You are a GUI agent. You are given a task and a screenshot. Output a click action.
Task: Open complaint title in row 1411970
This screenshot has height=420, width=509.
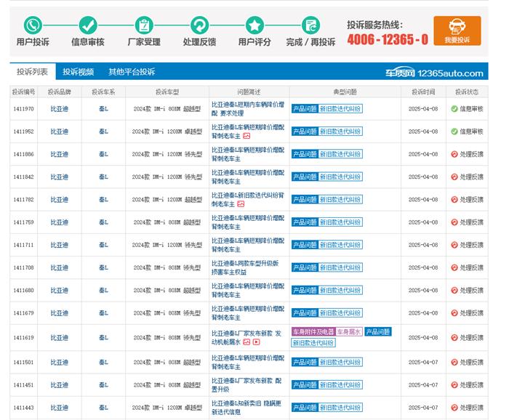click(x=248, y=109)
